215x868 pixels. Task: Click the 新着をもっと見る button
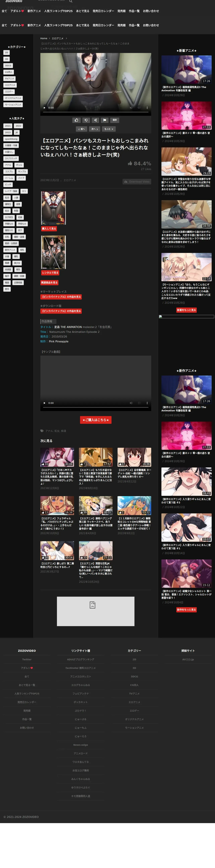186,310
